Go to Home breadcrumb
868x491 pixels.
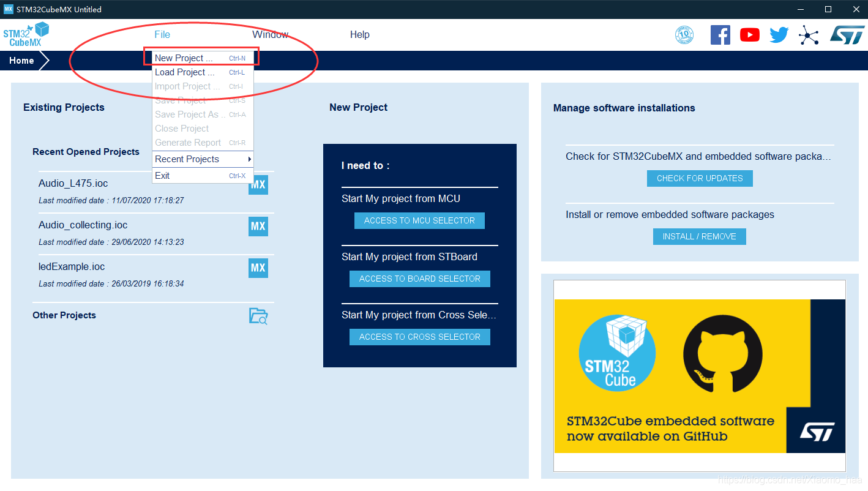[x=21, y=61]
